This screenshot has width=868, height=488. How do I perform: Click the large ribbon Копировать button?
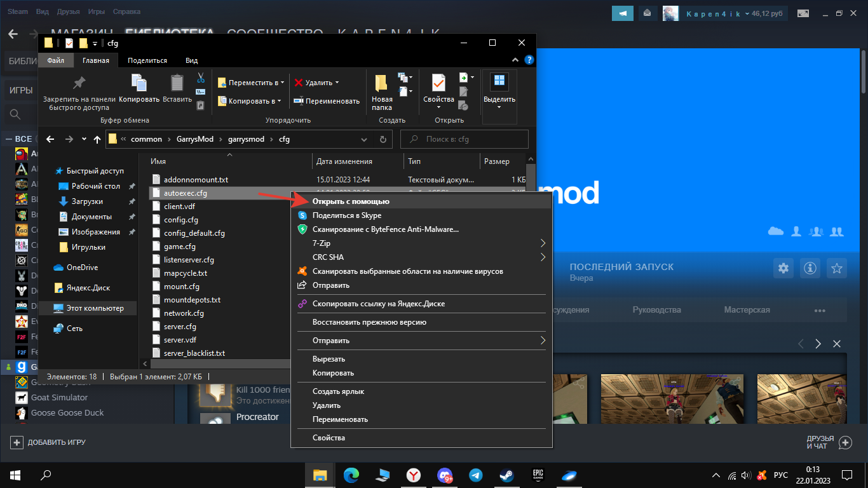139,88
